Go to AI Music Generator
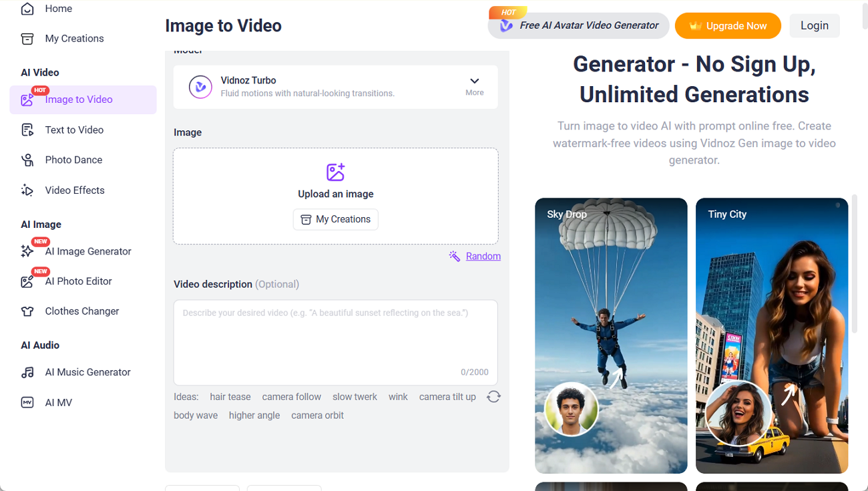868x491 pixels. (87, 373)
